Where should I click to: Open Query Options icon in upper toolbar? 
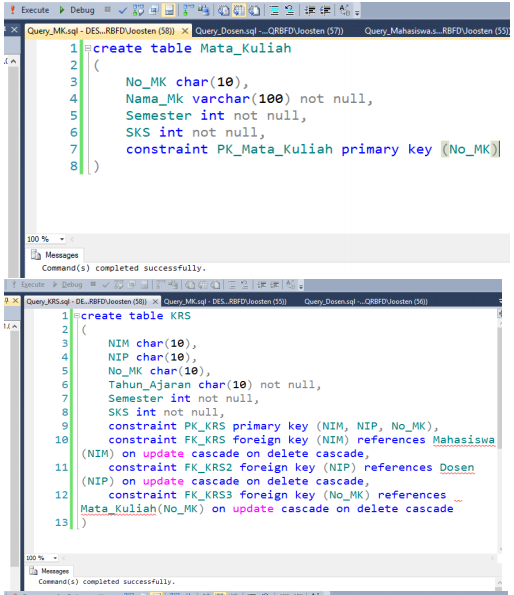point(154,10)
